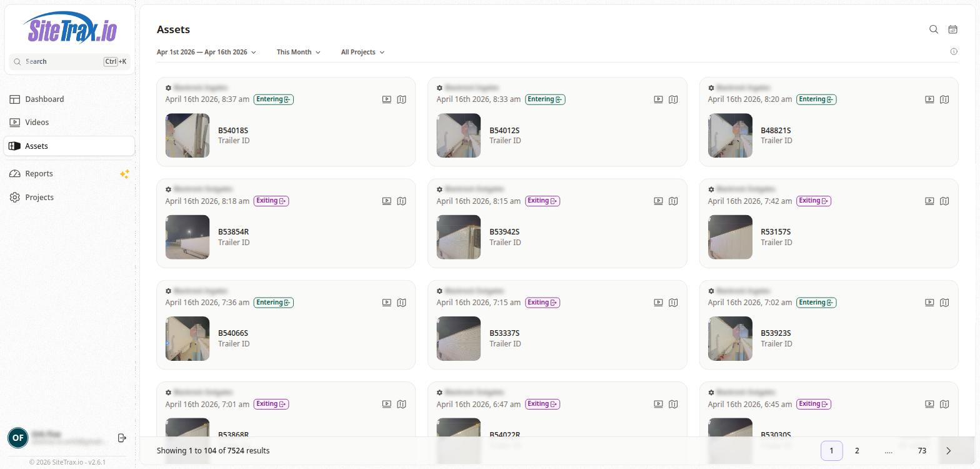
Task: Open thumbnail of trailer B53854R
Action: (187, 237)
